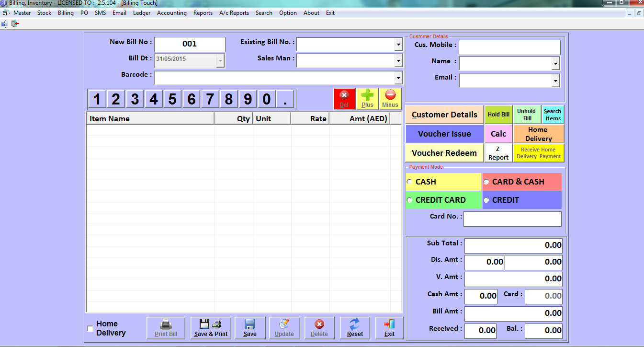
Task: Open the Stock menu
Action: 44,13
